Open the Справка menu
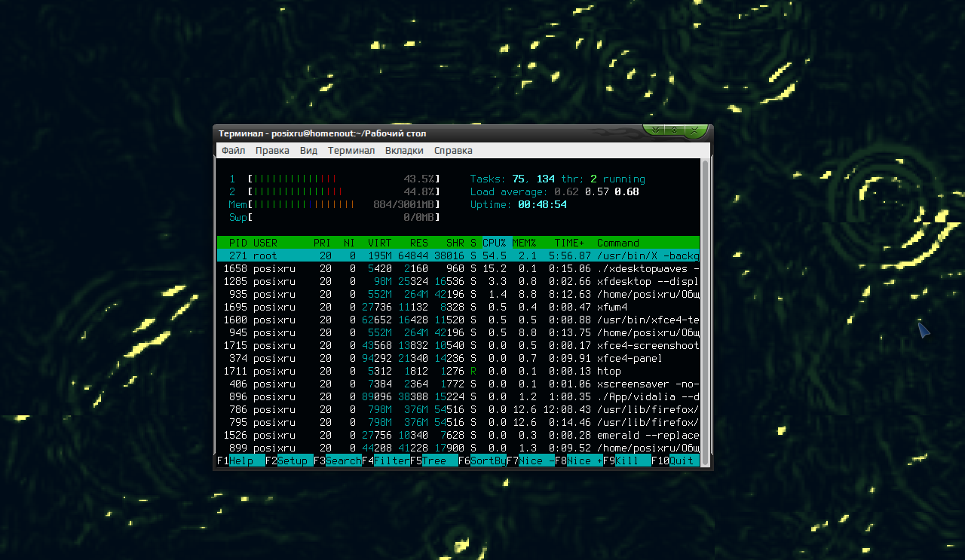 point(453,151)
